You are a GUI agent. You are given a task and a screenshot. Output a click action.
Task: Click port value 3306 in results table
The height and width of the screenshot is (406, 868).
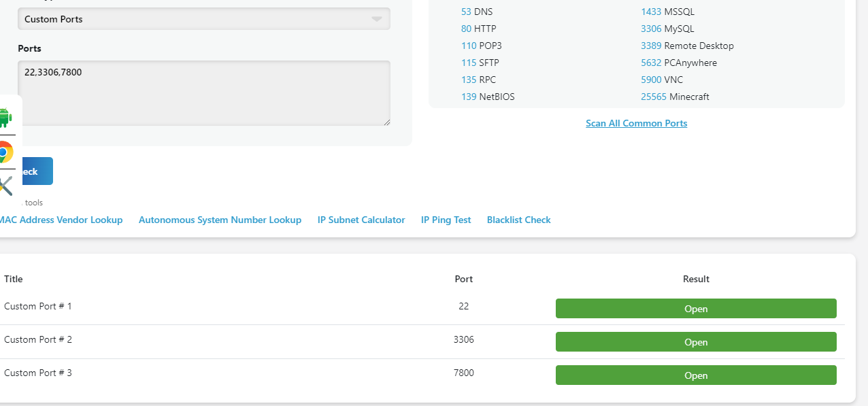click(x=464, y=339)
